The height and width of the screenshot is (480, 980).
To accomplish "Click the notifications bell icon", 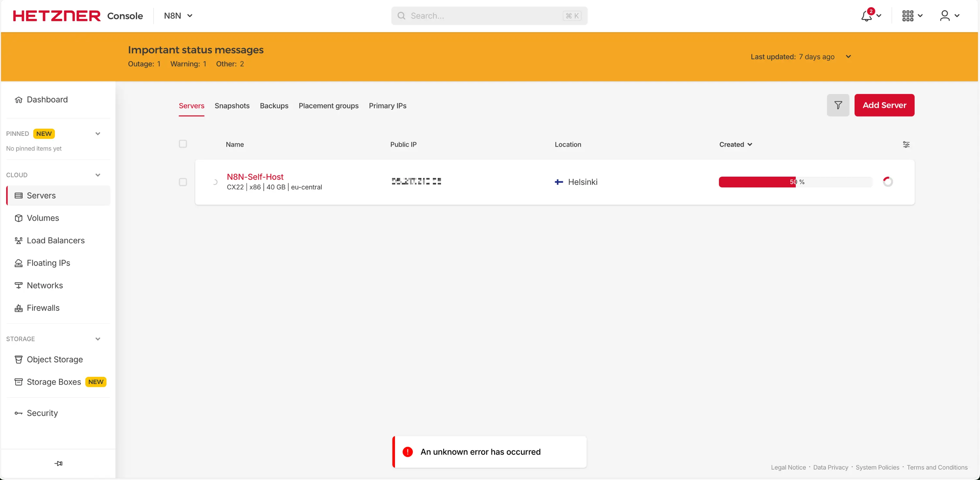I will pos(867,16).
